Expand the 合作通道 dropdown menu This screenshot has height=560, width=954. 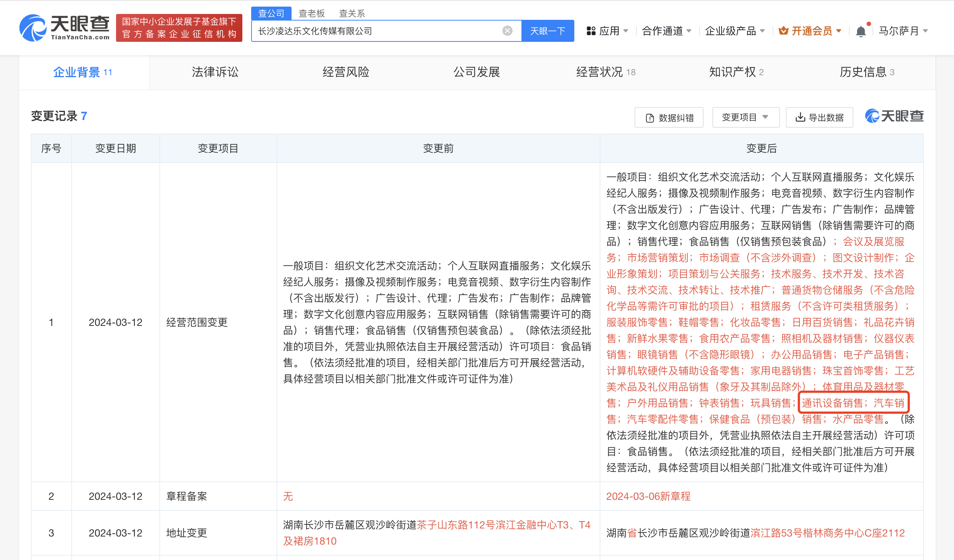[666, 31]
